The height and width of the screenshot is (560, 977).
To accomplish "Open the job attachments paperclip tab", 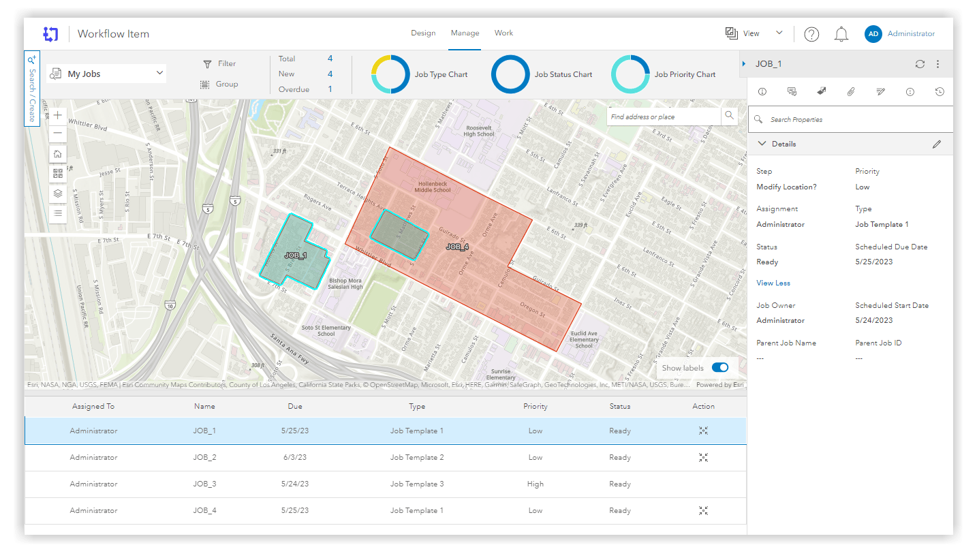I will coord(851,91).
